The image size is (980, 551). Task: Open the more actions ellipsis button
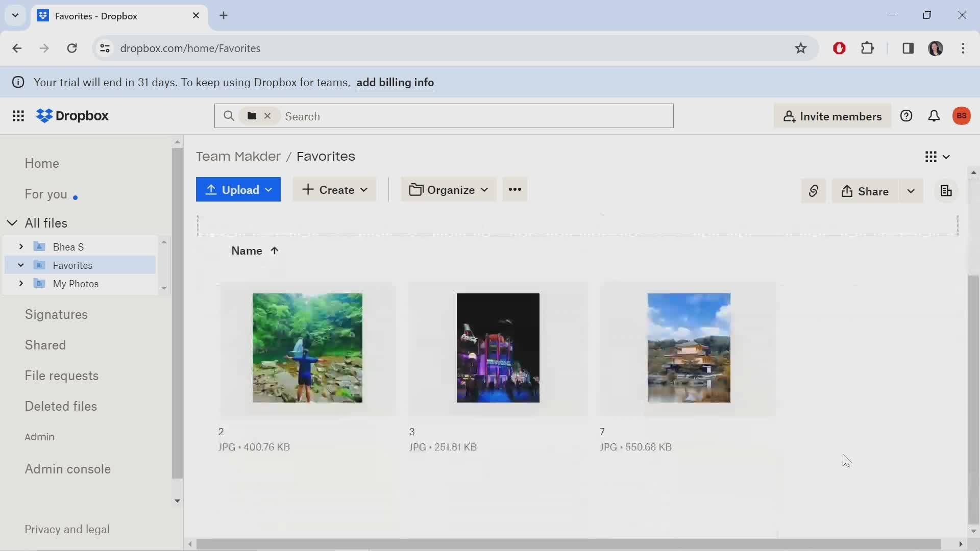[515, 190]
